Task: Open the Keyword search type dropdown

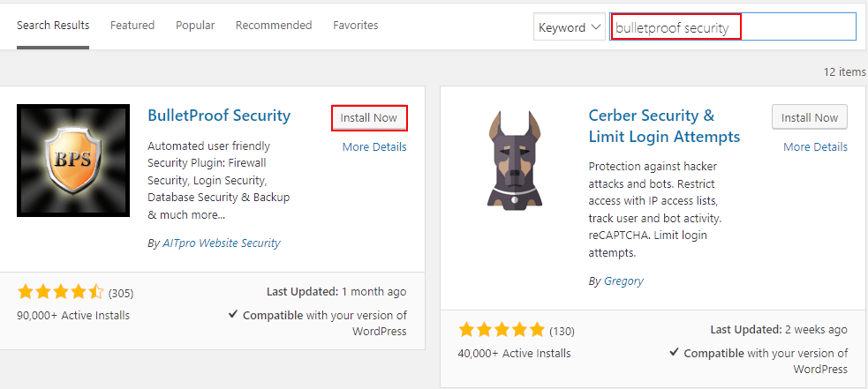Action: click(x=570, y=27)
